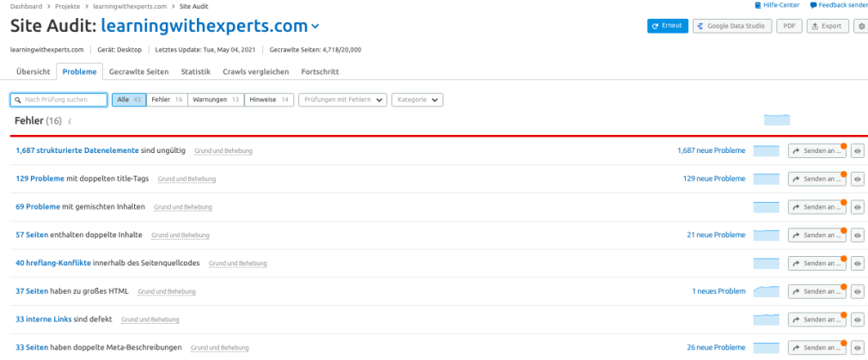Open Senden an menu for doppelten title-Tags
The height and width of the screenshot is (360, 868).
(817, 179)
